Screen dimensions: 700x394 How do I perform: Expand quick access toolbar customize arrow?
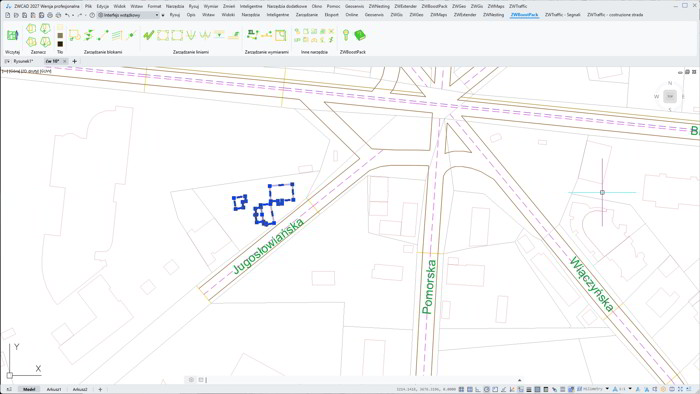(x=163, y=15)
